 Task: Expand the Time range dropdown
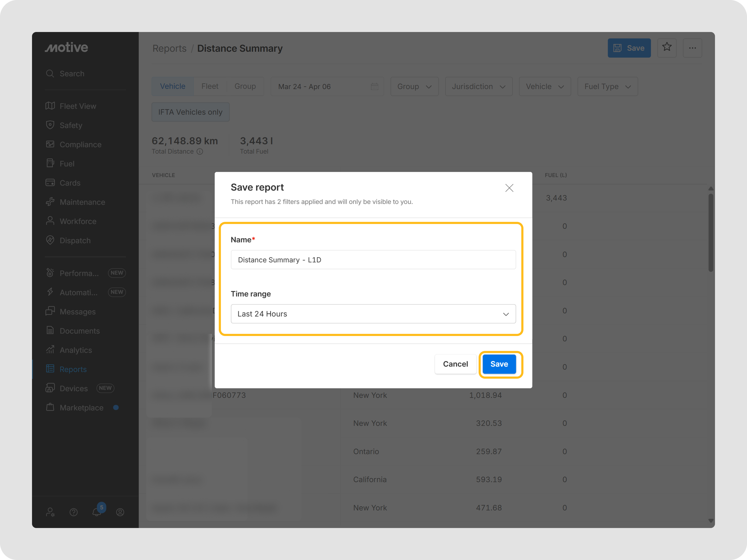[373, 314]
